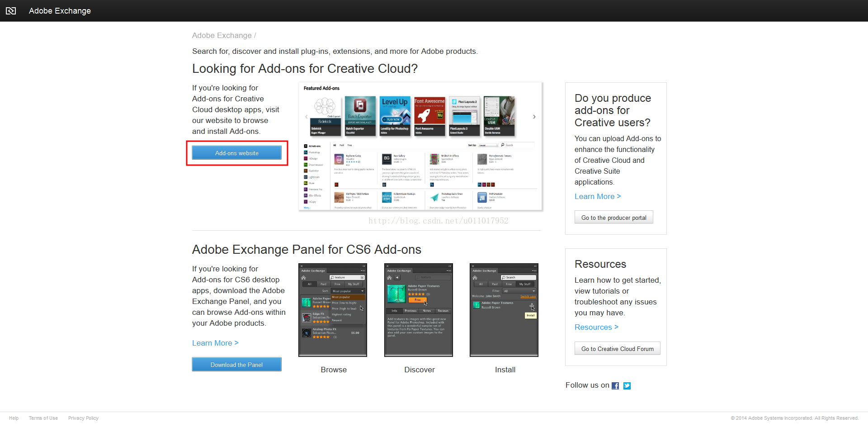Screen dimensions: 868x432
Task: Click Go to Creative Cloud Forum button
Action: [618, 349]
